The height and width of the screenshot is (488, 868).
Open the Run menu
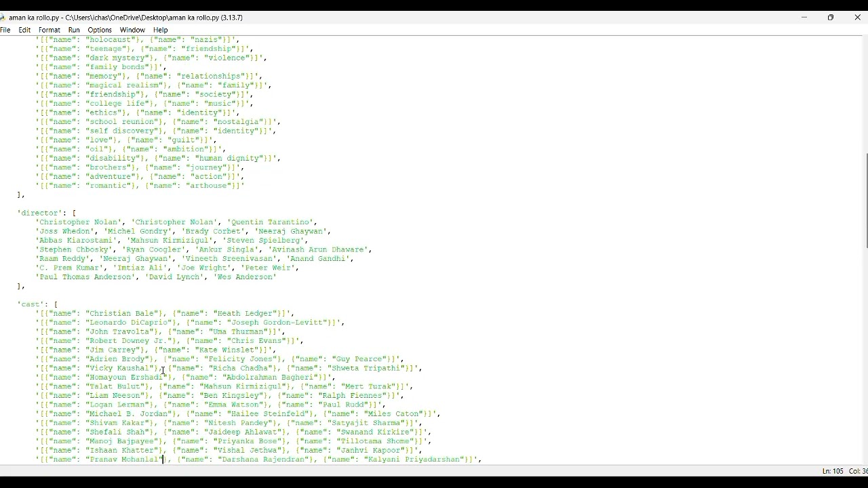click(x=74, y=30)
